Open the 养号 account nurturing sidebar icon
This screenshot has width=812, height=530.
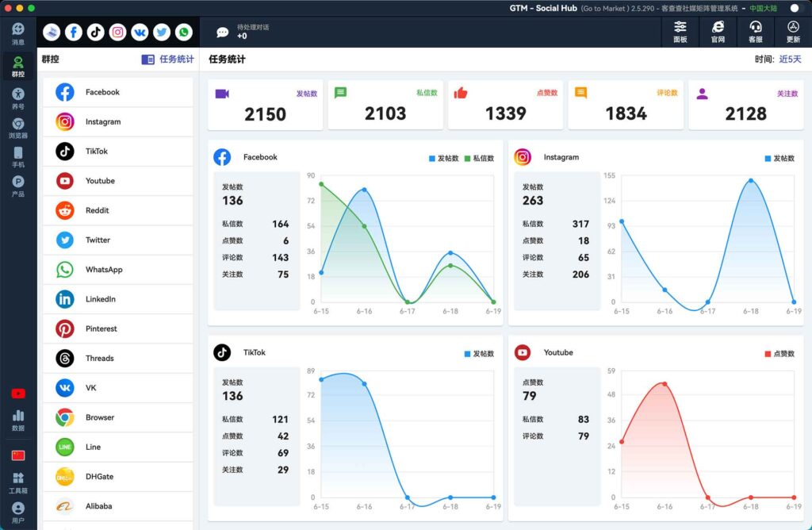tap(18, 98)
